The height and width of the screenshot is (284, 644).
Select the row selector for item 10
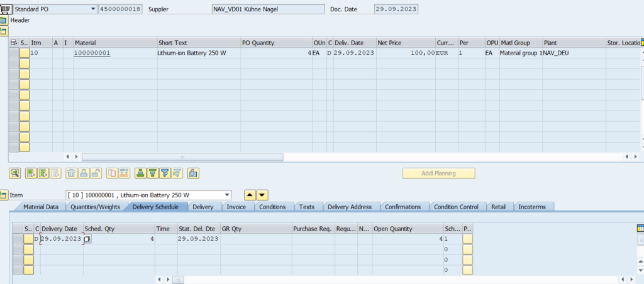pos(14,53)
